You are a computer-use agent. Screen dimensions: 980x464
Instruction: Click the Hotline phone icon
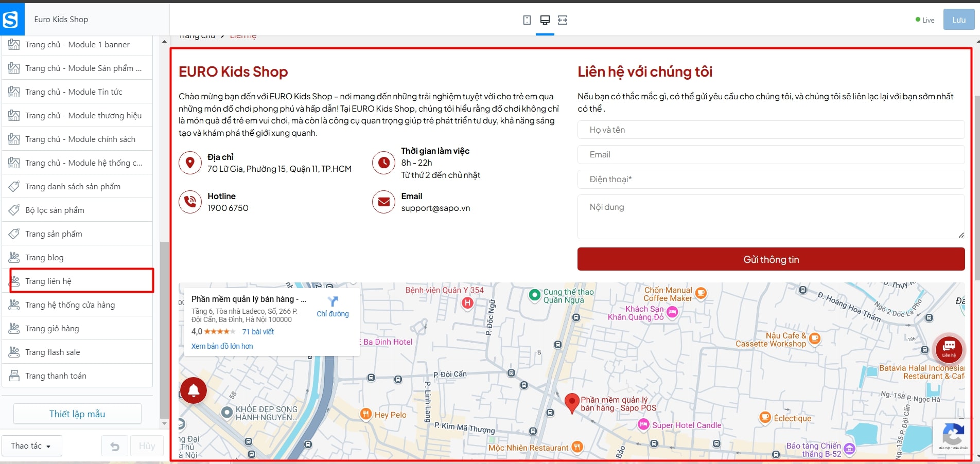click(x=190, y=202)
